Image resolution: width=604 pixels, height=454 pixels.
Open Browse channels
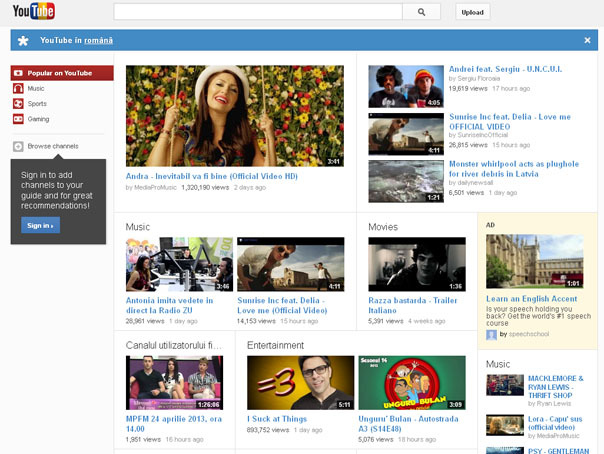tap(53, 146)
